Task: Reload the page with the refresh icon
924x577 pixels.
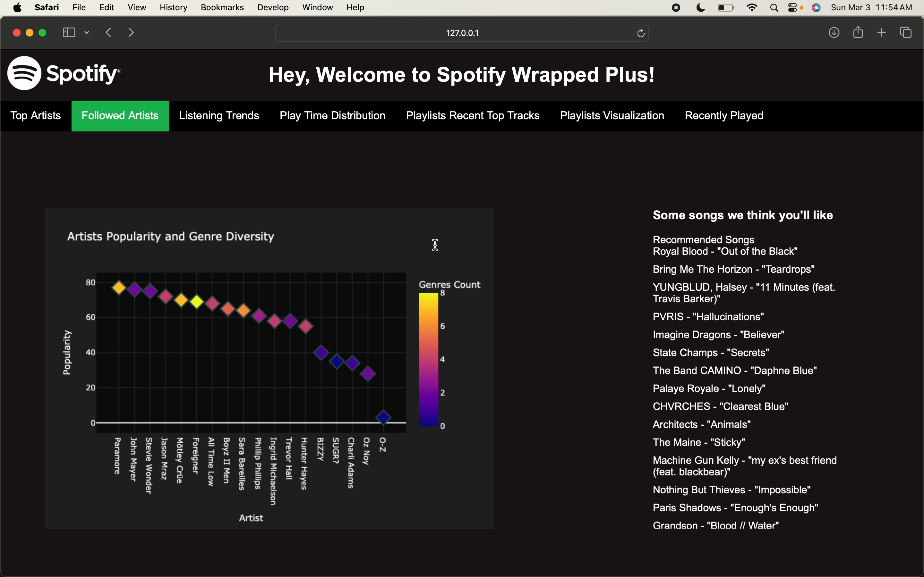Action: click(640, 33)
